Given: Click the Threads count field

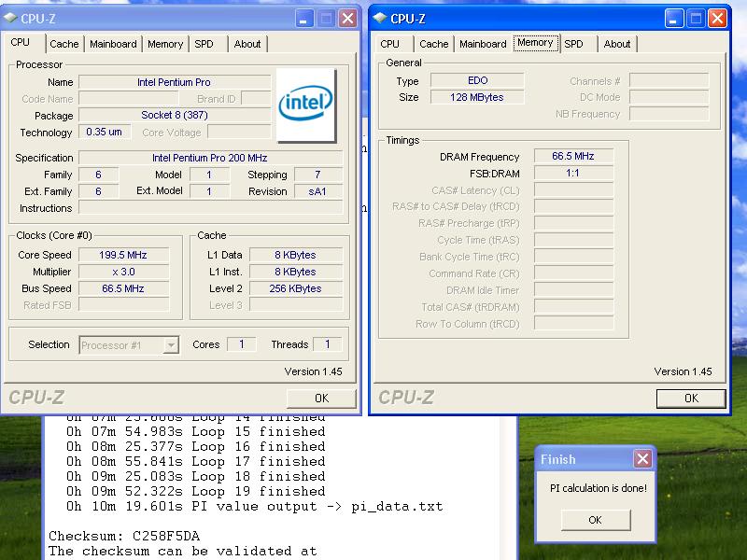Looking at the screenshot, I should pyautogui.click(x=328, y=344).
